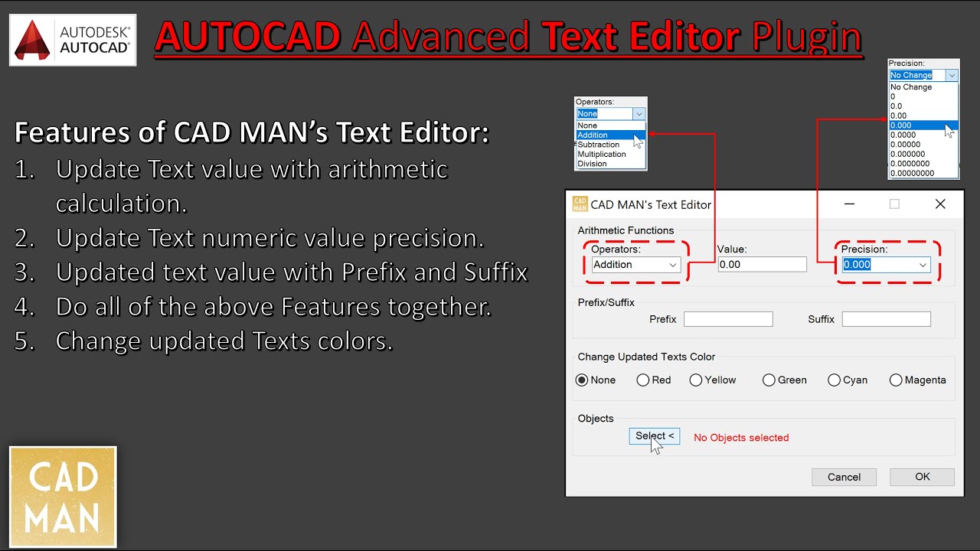The height and width of the screenshot is (551, 980).
Task: Click 'Updated text value with Prefix and Suffix' line
Action: (292, 272)
